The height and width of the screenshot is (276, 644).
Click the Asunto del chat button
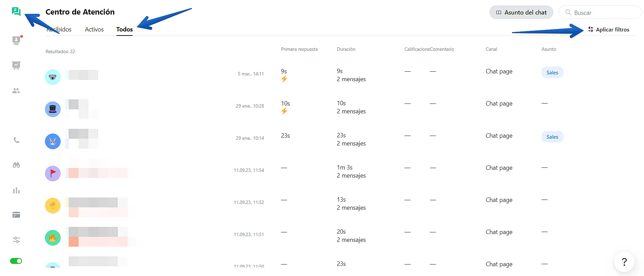tap(521, 13)
